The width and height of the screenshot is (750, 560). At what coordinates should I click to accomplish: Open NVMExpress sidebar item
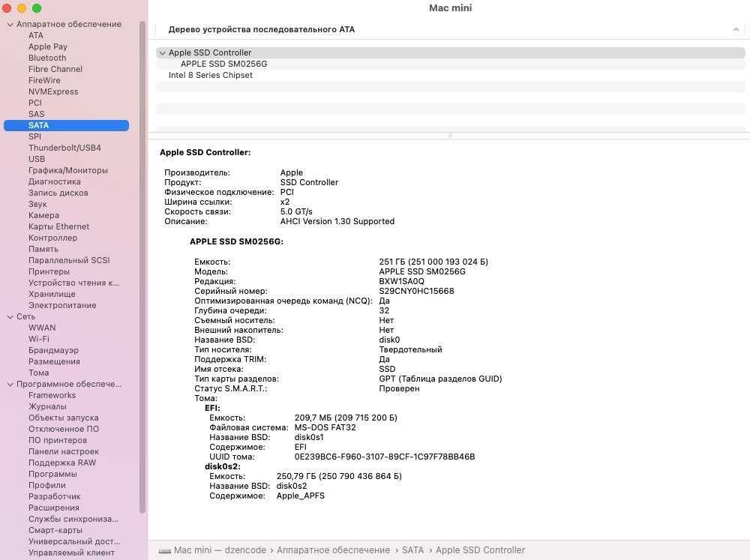(x=53, y=91)
